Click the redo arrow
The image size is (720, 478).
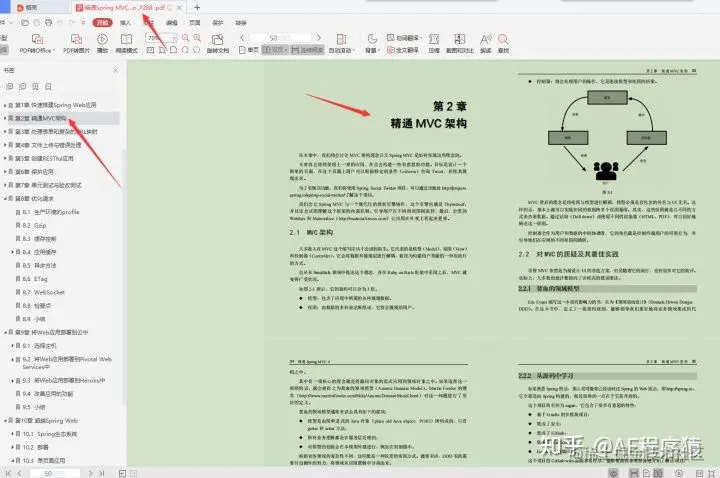pyautogui.click(x=72, y=22)
